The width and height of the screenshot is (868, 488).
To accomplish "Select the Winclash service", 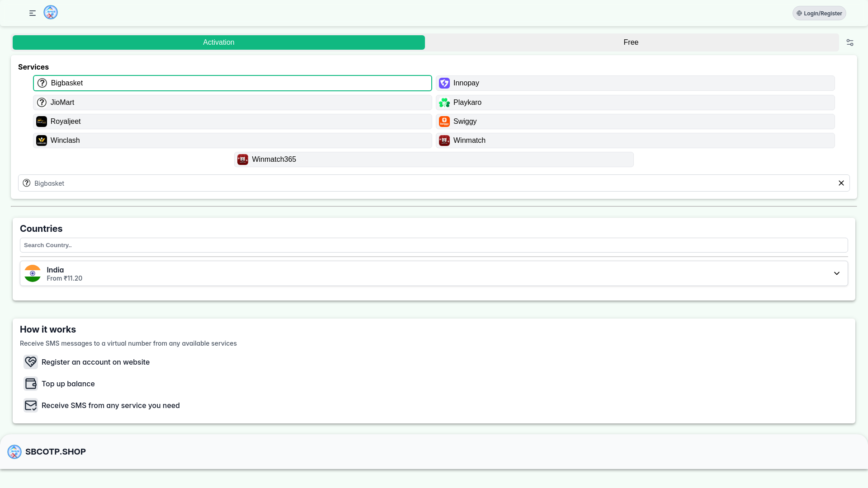I will point(232,141).
